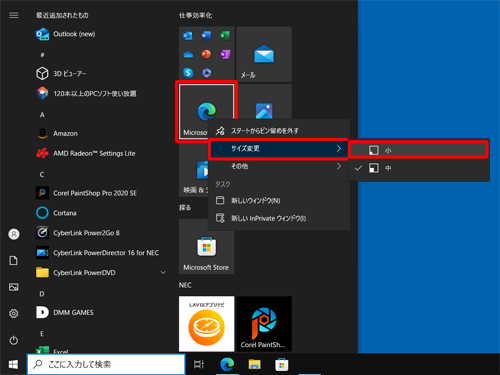
Task: Open the Photos tile
Action: pos(264,102)
